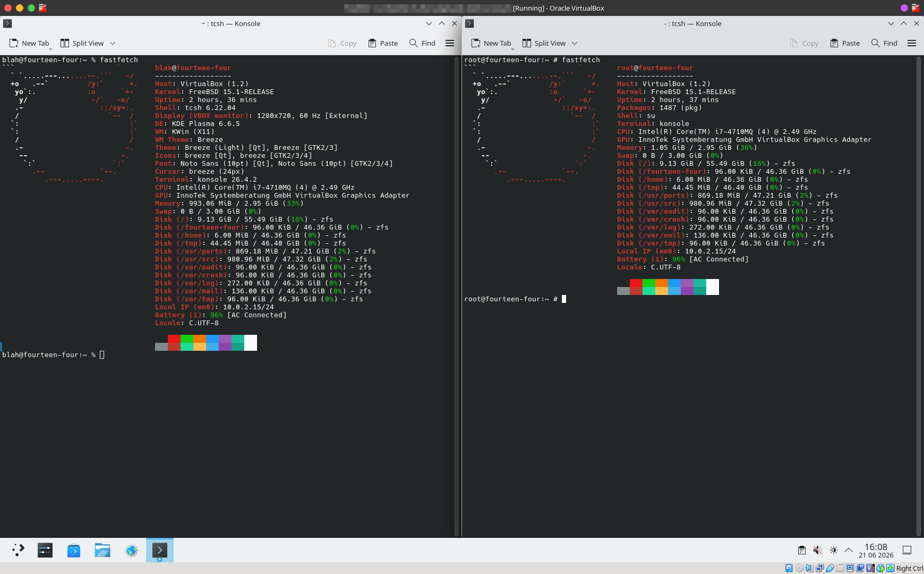Click Find in right Konsole toolbar
This screenshot has height=574, width=924.
pos(884,43)
